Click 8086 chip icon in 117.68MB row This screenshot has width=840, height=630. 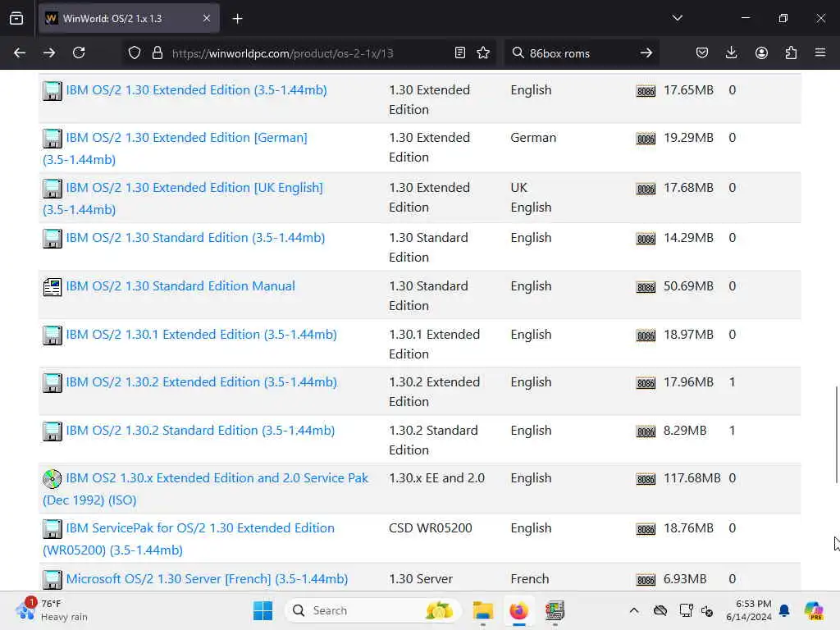coord(646,479)
